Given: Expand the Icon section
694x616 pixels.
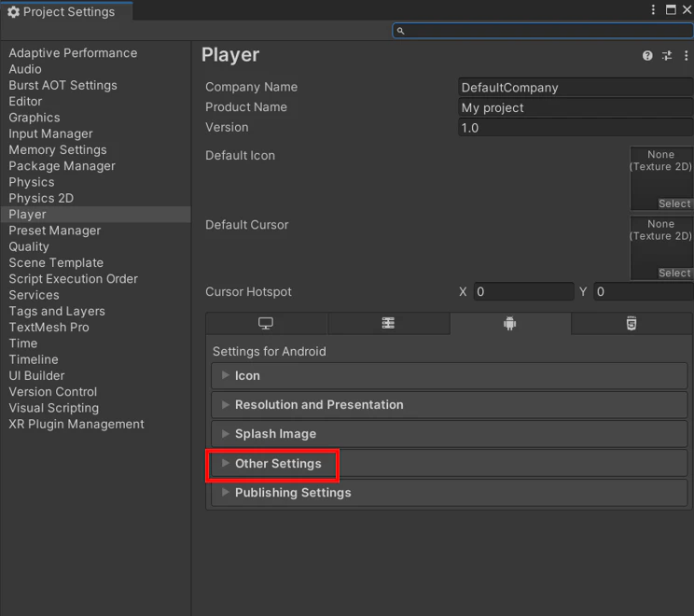Looking at the screenshot, I should pos(450,375).
